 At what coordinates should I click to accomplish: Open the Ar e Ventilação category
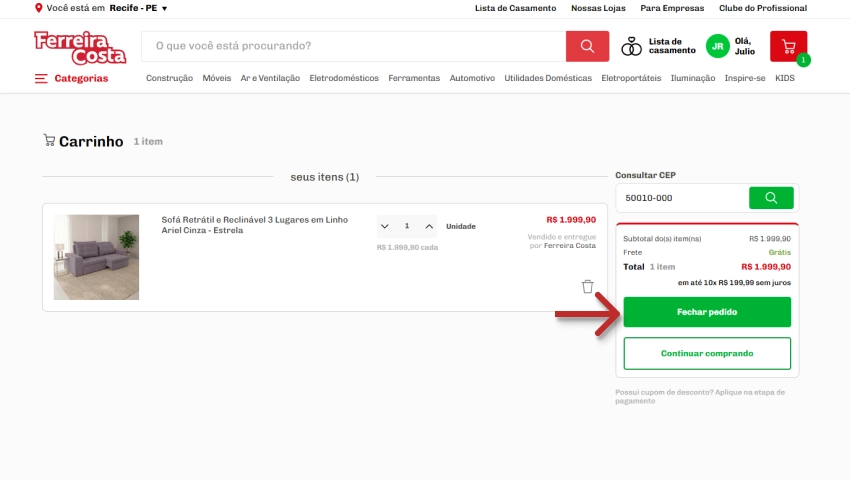point(270,78)
